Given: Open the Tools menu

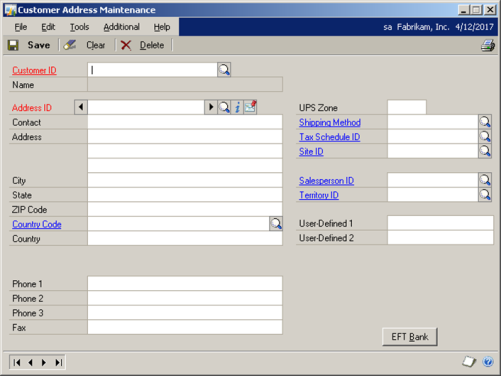Looking at the screenshot, I should pyautogui.click(x=79, y=27).
